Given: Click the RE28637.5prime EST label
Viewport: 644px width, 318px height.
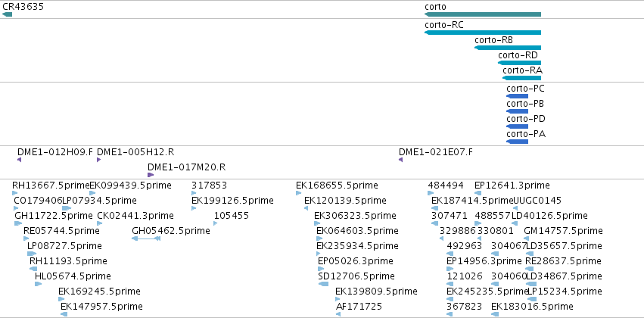Looking at the screenshot, I should (564, 261).
